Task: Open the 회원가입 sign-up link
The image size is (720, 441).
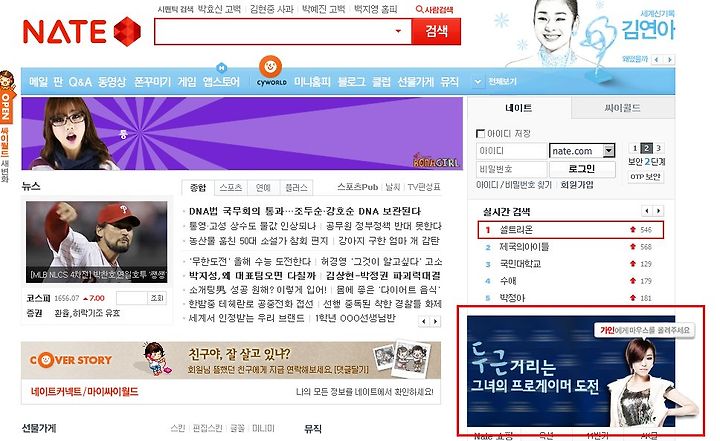Action: click(577, 185)
